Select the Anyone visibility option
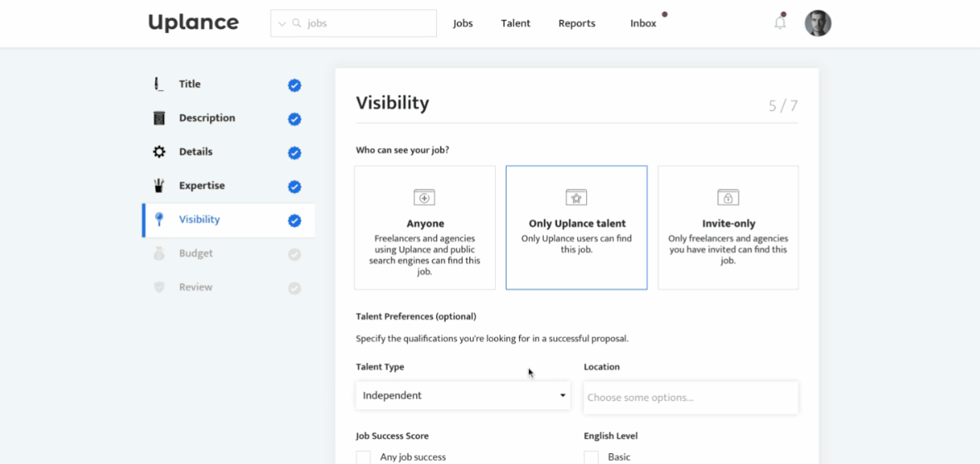Image resolution: width=980 pixels, height=464 pixels. (425, 228)
